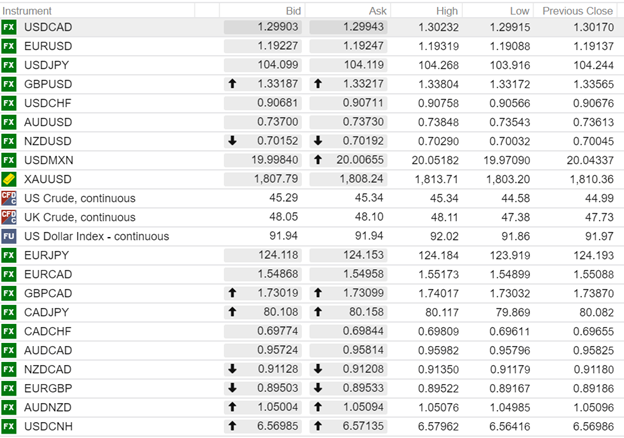Click the FX icon beside EURJPY
The height and width of the screenshot is (438, 624).
[9, 255]
